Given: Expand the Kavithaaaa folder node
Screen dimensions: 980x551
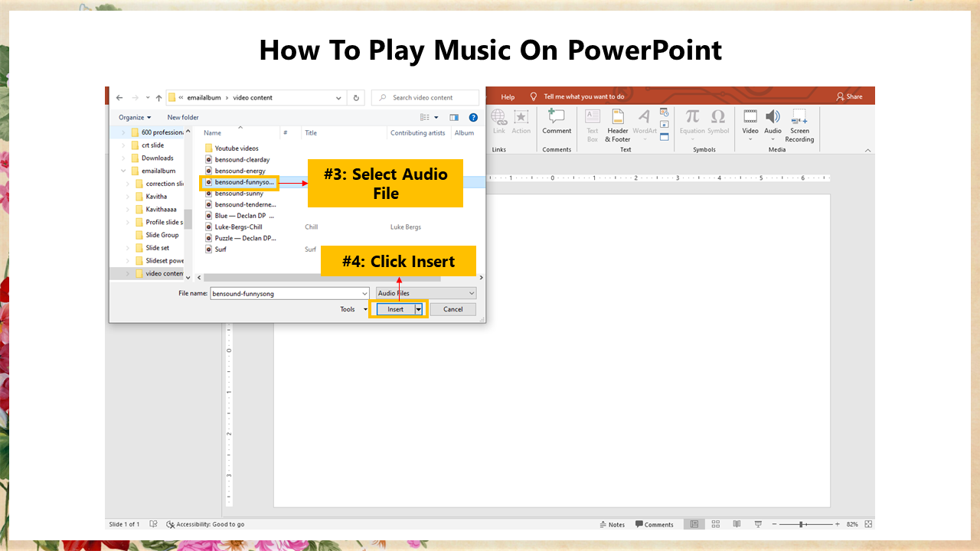Looking at the screenshot, I should pyautogui.click(x=128, y=209).
